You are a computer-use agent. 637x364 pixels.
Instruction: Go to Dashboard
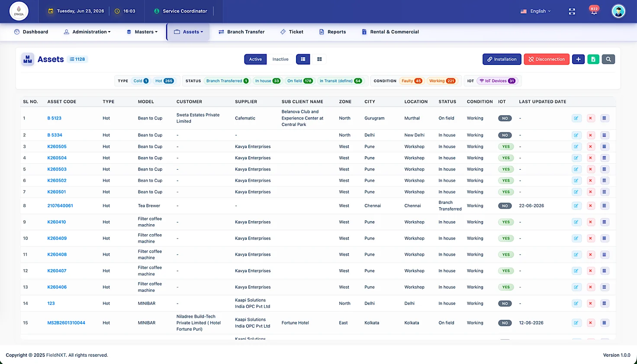coord(31,32)
